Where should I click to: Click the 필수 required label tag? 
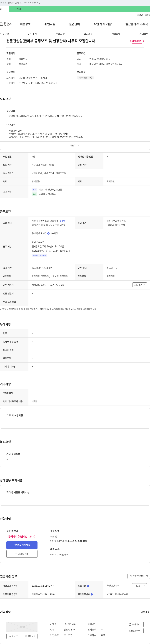click(x=34, y=190)
